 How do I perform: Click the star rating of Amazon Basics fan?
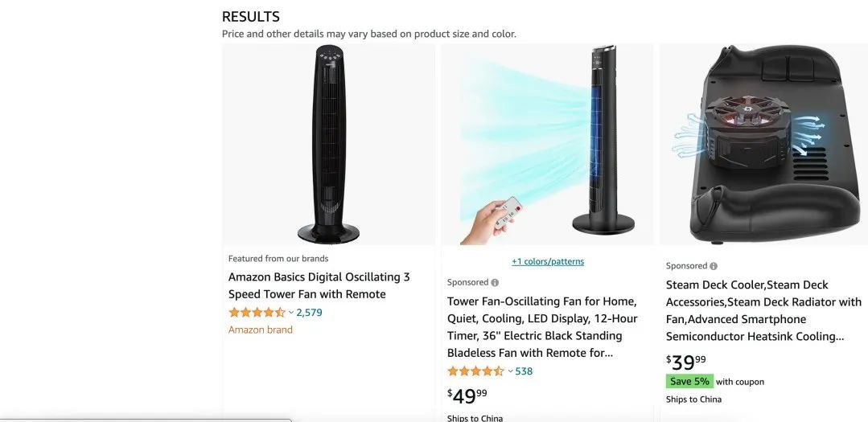tap(257, 313)
